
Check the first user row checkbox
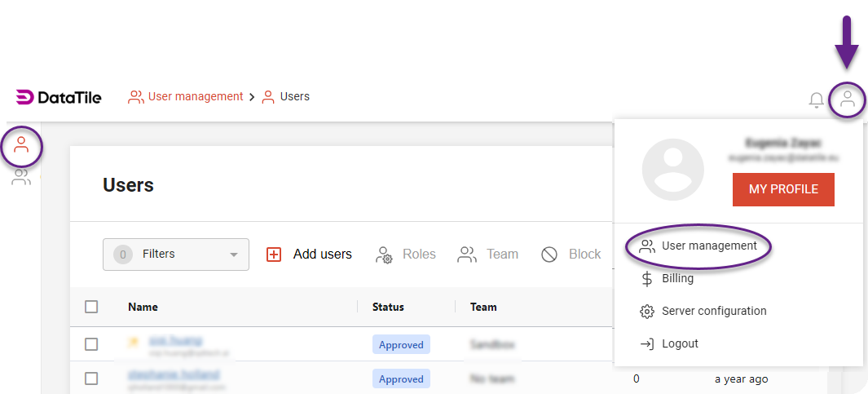(91, 344)
